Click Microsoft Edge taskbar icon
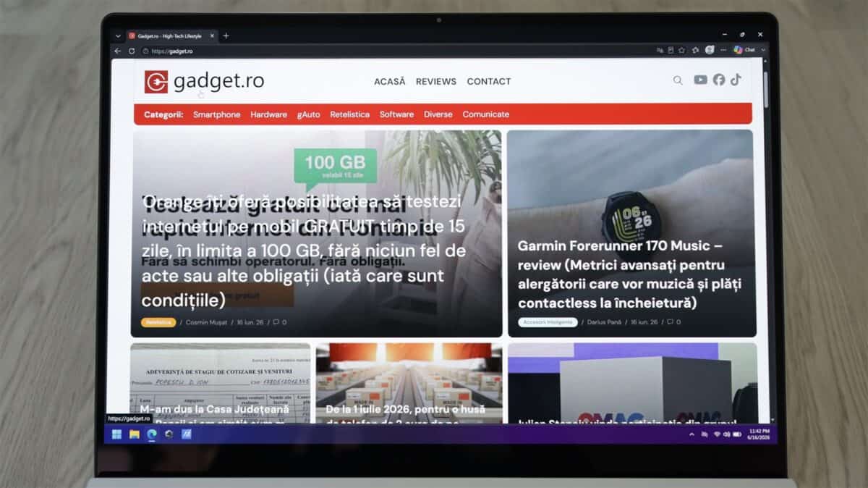The height and width of the screenshot is (488, 868). (x=151, y=434)
